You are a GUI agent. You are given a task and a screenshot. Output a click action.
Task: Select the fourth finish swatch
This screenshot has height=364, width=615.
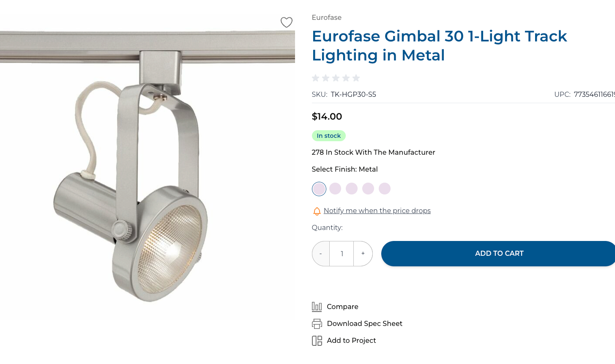(368, 189)
